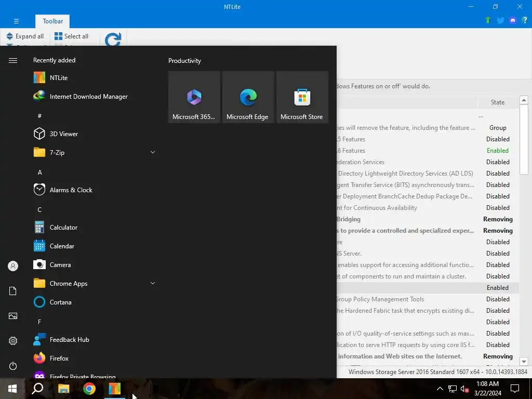This screenshot has width=532, height=399.
Task: Click the Start menu hamburger expand icon
Action: click(13, 60)
